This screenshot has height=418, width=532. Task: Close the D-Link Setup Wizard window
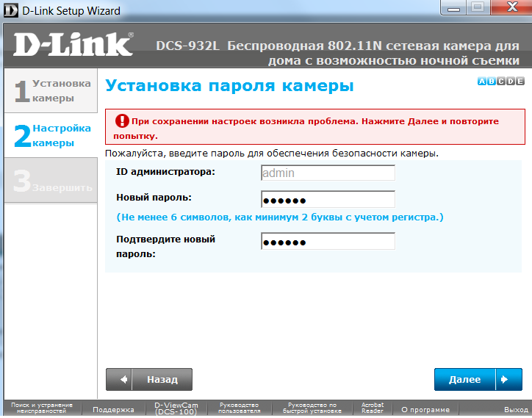pos(511,7)
